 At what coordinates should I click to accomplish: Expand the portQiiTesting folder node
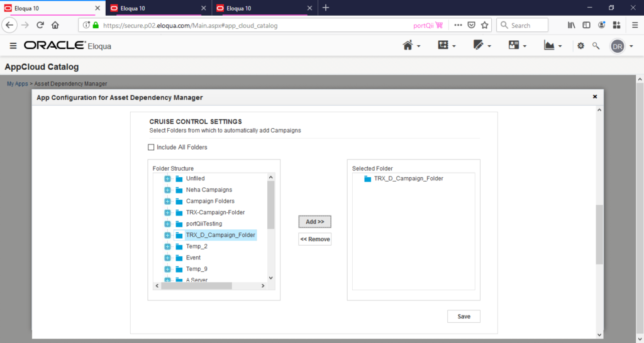click(168, 224)
